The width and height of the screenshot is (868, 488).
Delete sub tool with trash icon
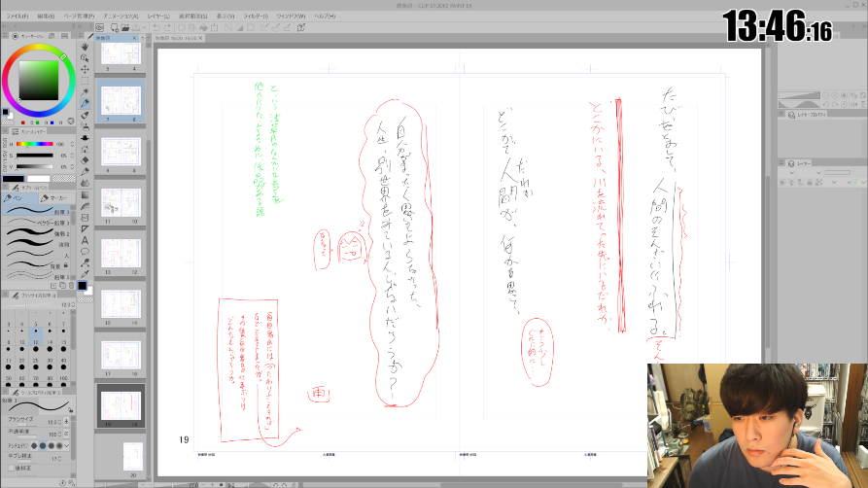pos(71,286)
